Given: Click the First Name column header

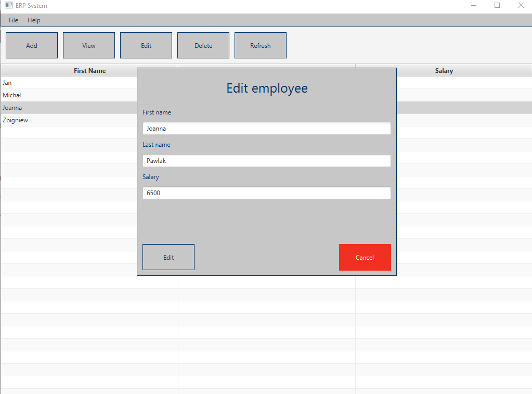Looking at the screenshot, I should point(89,70).
